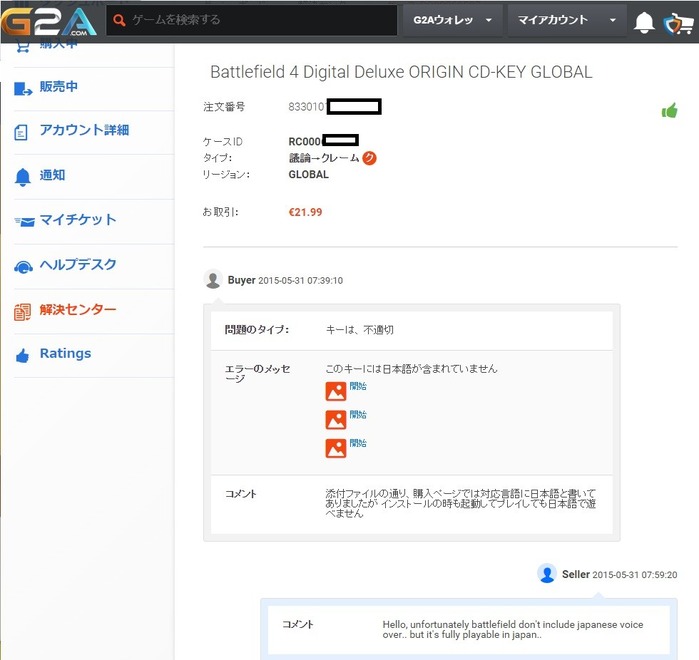Click the キーは、不適切 problem type value
The width and height of the screenshot is (699, 660).
pyautogui.click(x=360, y=330)
